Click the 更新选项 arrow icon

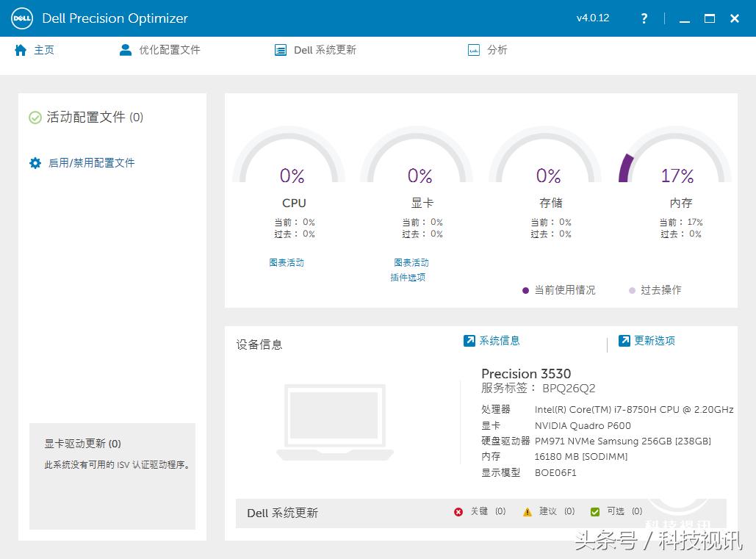click(624, 341)
